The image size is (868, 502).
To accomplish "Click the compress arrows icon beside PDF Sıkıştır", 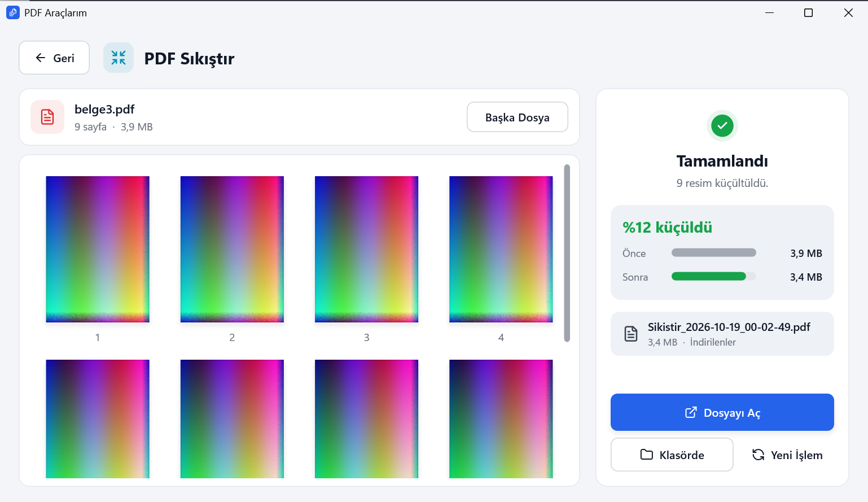I will click(x=119, y=58).
